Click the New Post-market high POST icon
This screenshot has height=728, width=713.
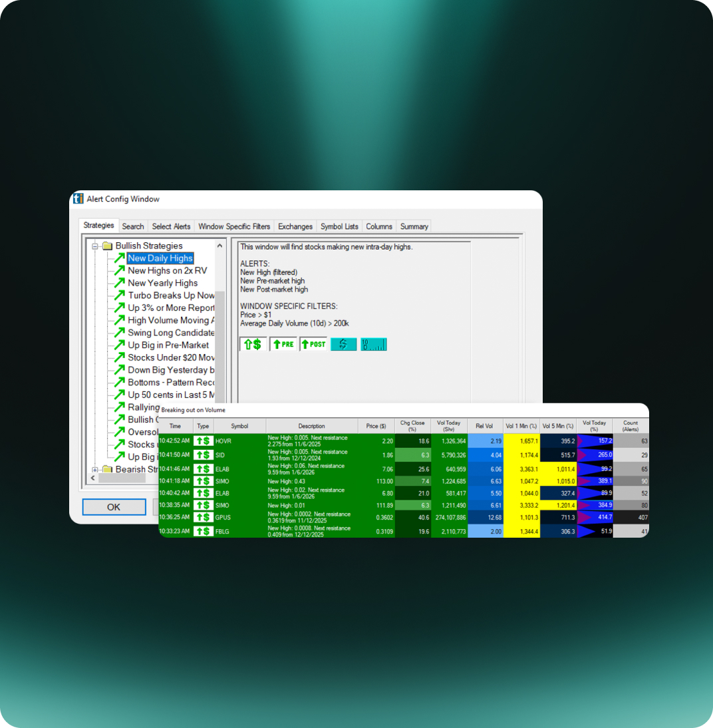click(313, 344)
